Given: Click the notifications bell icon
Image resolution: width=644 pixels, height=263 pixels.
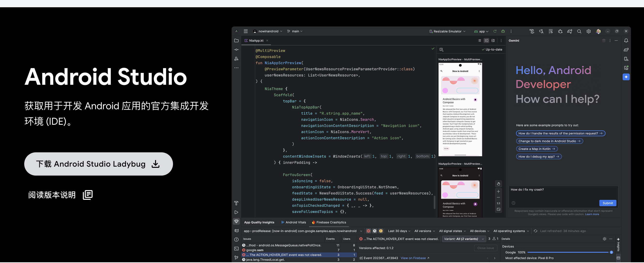Looking at the screenshot, I should coord(626,40).
